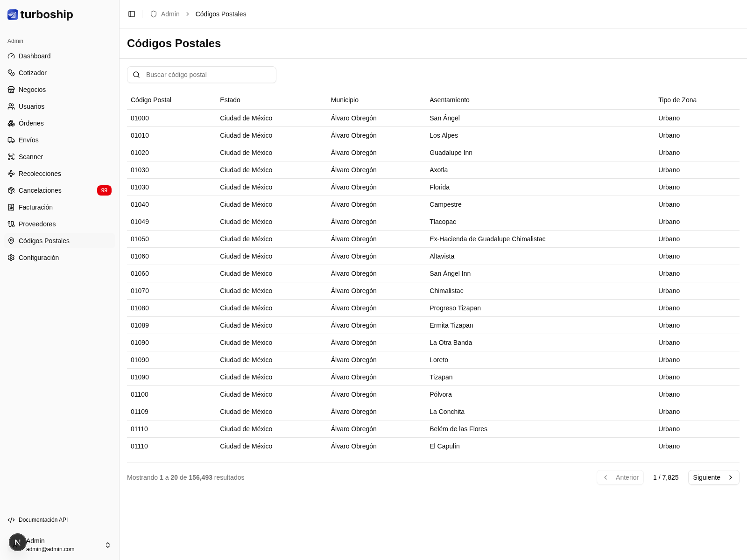Open Proveedores in the sidebar
The height and width of the screenshot is (560, 747).
(x=37, y=224)
